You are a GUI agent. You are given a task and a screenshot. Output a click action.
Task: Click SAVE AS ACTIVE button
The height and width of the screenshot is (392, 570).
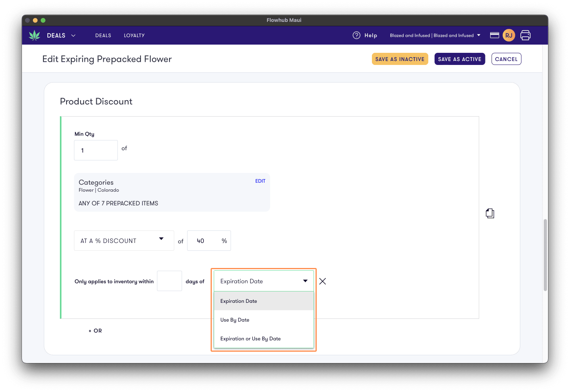(460, 59)
